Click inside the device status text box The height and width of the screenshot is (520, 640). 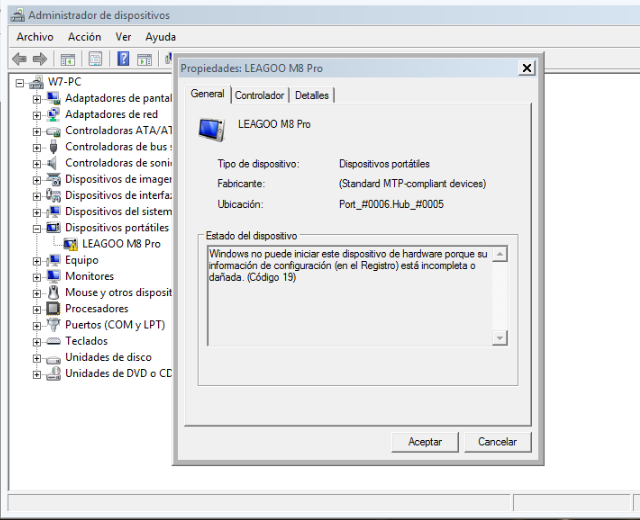click(x=350, y=296)
